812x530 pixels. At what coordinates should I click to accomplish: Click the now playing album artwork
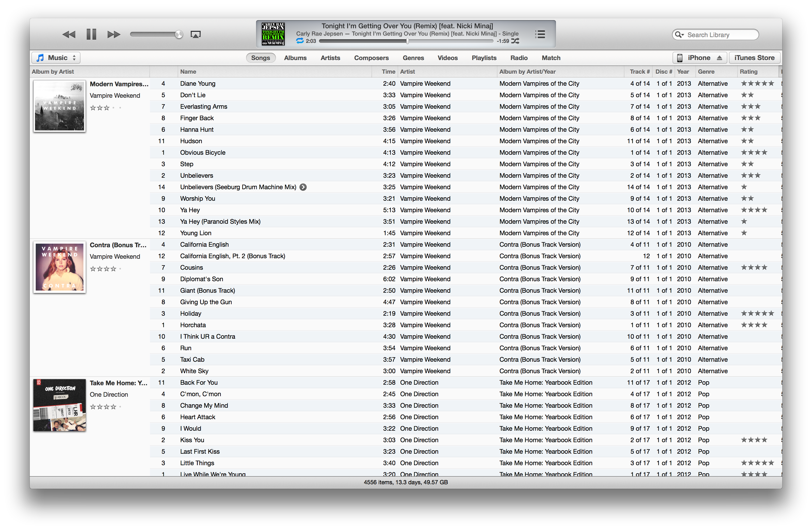coord(273,34)
